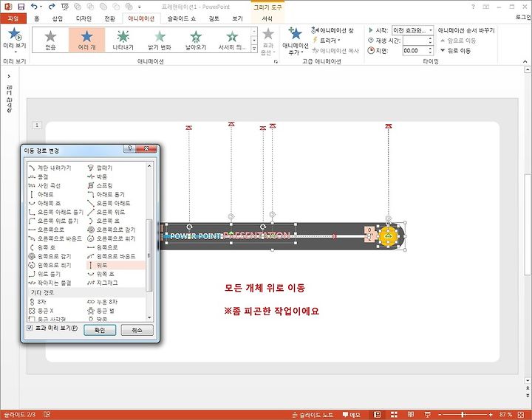
Task: Select the 오른쪽으로 바운드 path entry
Action: click(55, 238)
